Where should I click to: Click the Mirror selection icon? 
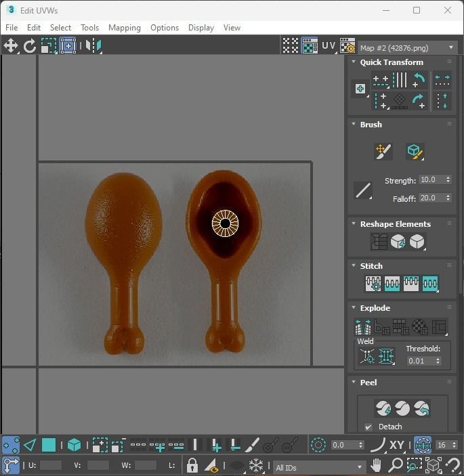pos(93,45)
